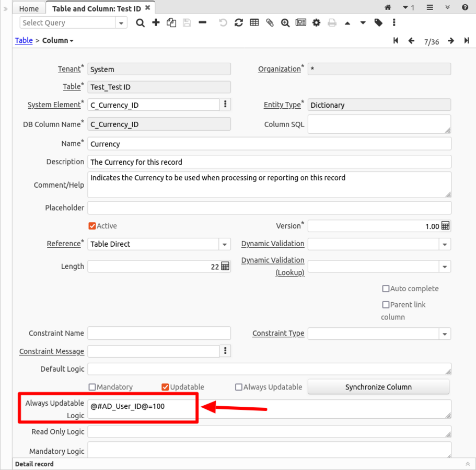Image resolution: width=476 pixels, height=470 pixels.
Task: Click the Synchronize Column button
Action: pos(378,387)
